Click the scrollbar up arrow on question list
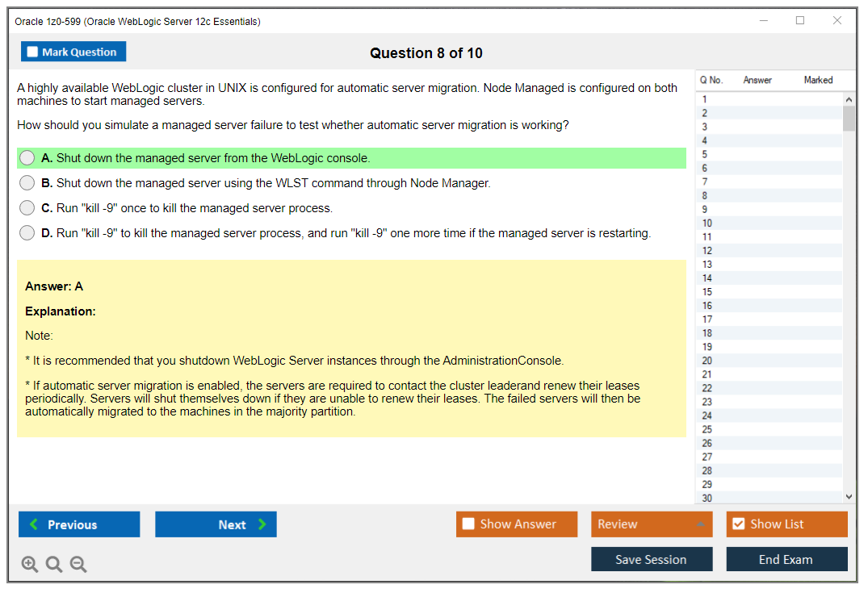868x593 pixels. click(849, 98)
